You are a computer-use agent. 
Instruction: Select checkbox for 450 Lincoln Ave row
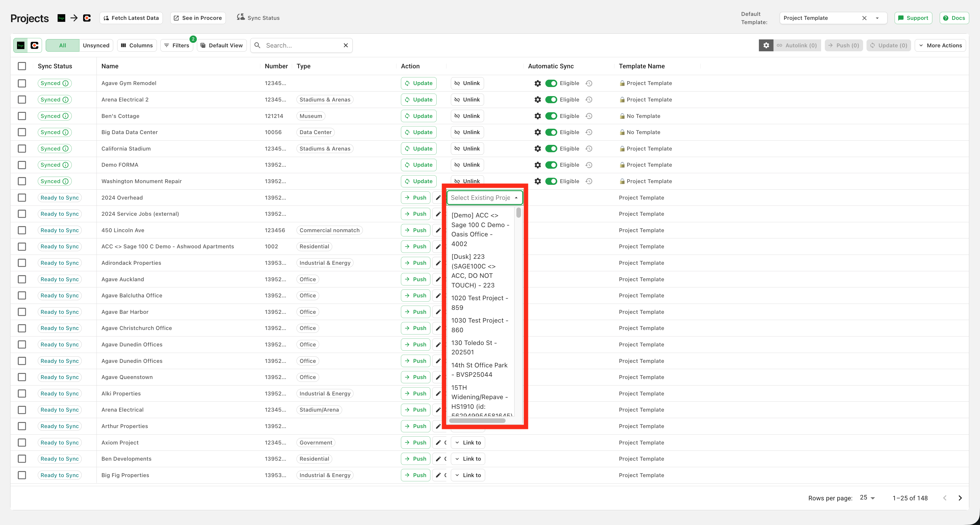tap(22, 230)
